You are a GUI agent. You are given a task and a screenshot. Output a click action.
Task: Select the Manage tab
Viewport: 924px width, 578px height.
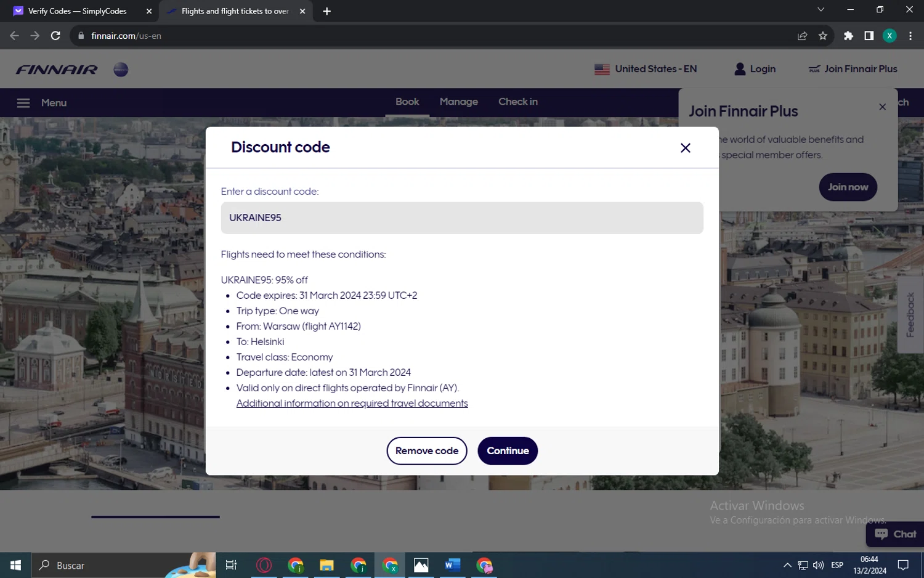pyautogui.click(x=458, y=102)
